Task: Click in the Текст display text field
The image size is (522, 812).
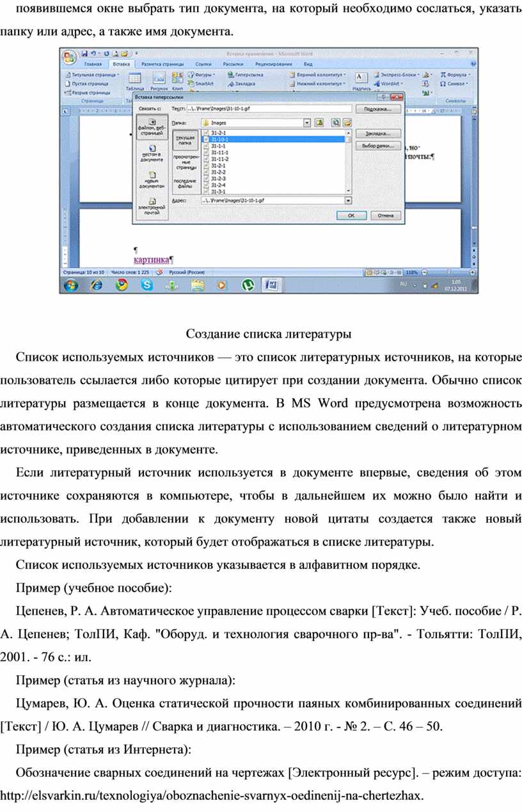Action: (x=269, y=109)
